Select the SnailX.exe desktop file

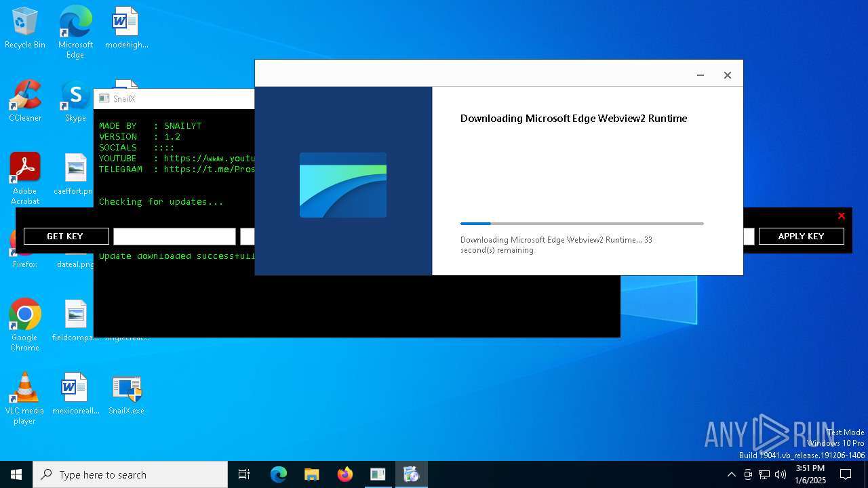(x=126, y=394)
